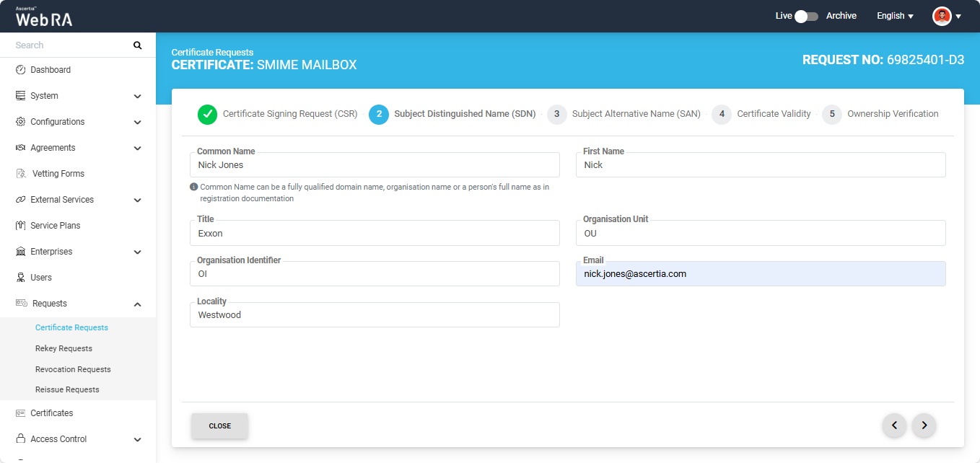Click the Service Plans icon
Viewport: 980px width, 463px height.
pos(20,226)
